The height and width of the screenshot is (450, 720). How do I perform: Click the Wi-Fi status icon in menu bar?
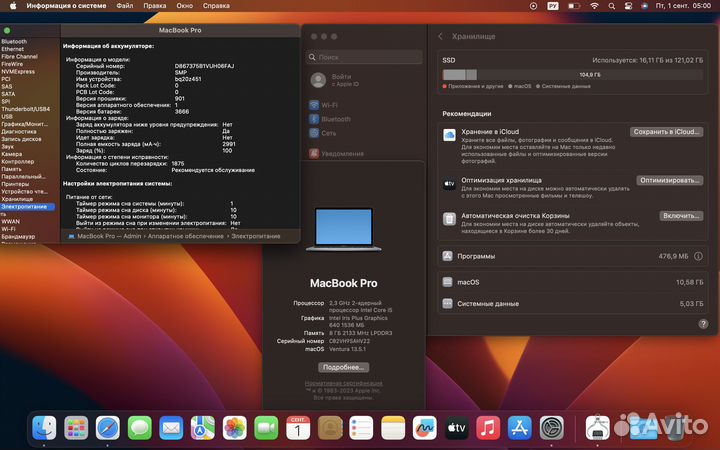click(x=594, y=6)
